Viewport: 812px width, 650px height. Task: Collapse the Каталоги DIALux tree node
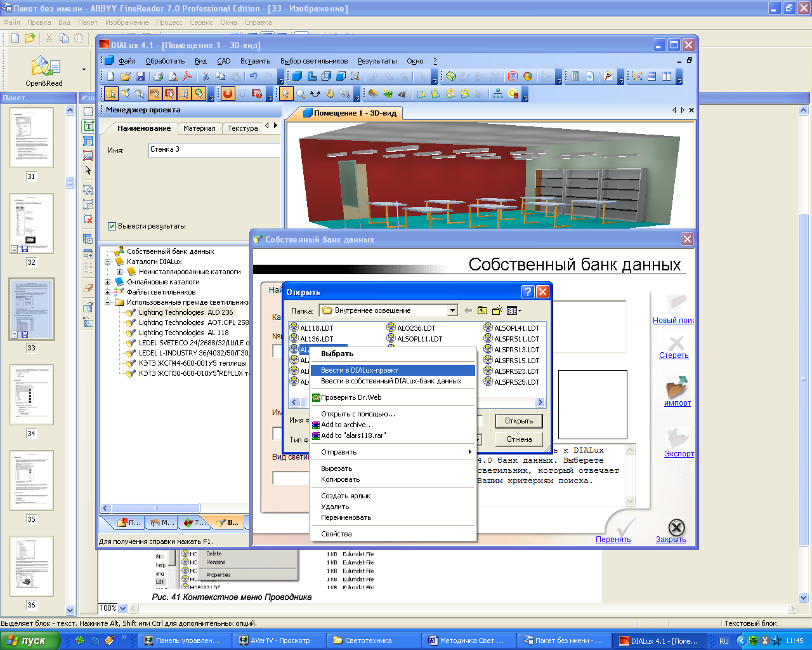107,262
